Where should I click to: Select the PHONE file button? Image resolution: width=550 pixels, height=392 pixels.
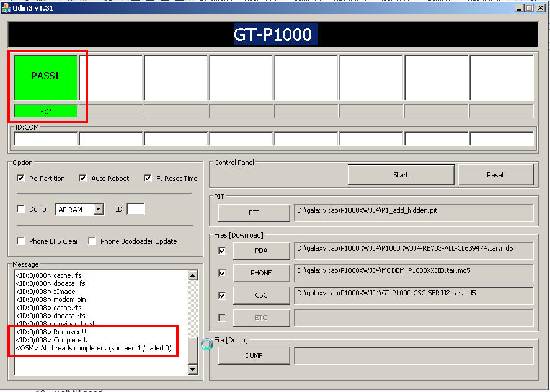coord(261,273)
